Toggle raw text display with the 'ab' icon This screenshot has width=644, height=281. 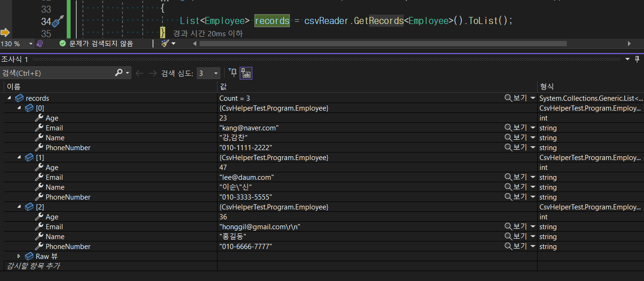[x=245, y=73]
